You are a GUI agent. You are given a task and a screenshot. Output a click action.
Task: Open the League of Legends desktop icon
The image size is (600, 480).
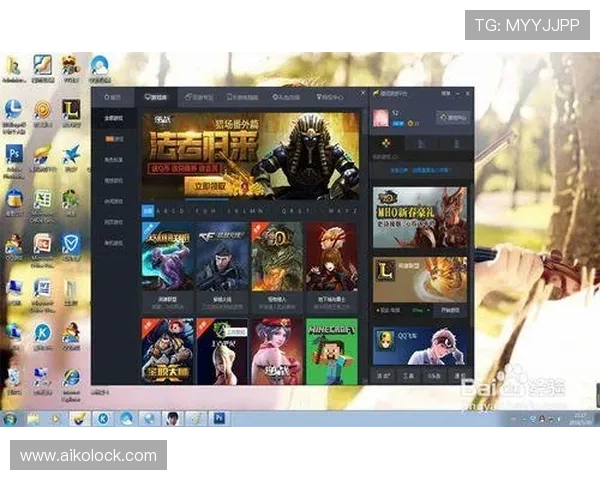point(71,112)
